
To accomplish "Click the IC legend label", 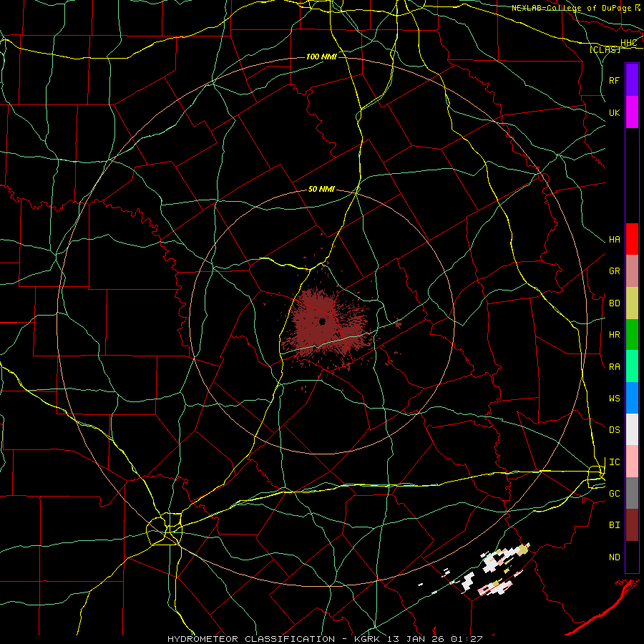I will (614, 462).
